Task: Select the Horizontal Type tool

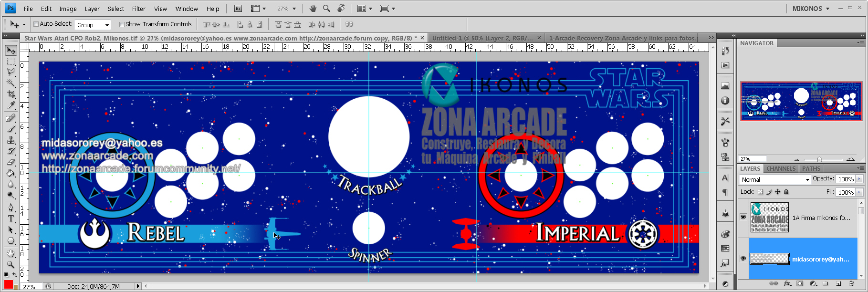Action: [x=11, y=218]
